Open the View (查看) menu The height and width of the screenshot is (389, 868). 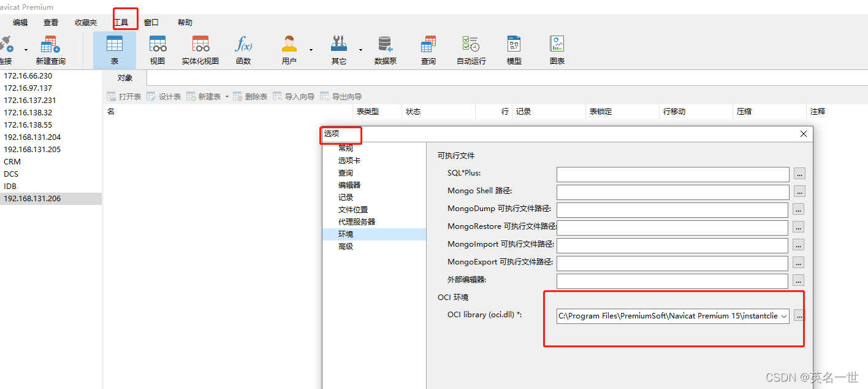[x=51, y=23]
